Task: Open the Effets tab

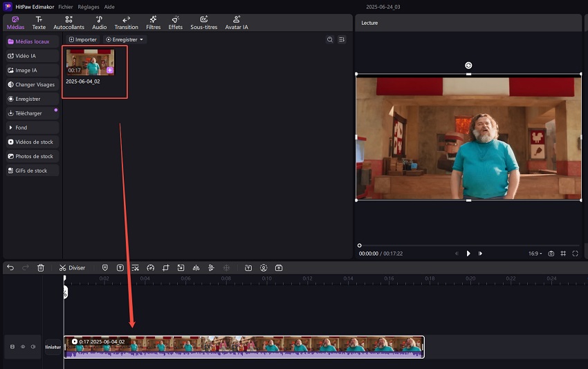Action: (x=175, y=23)
